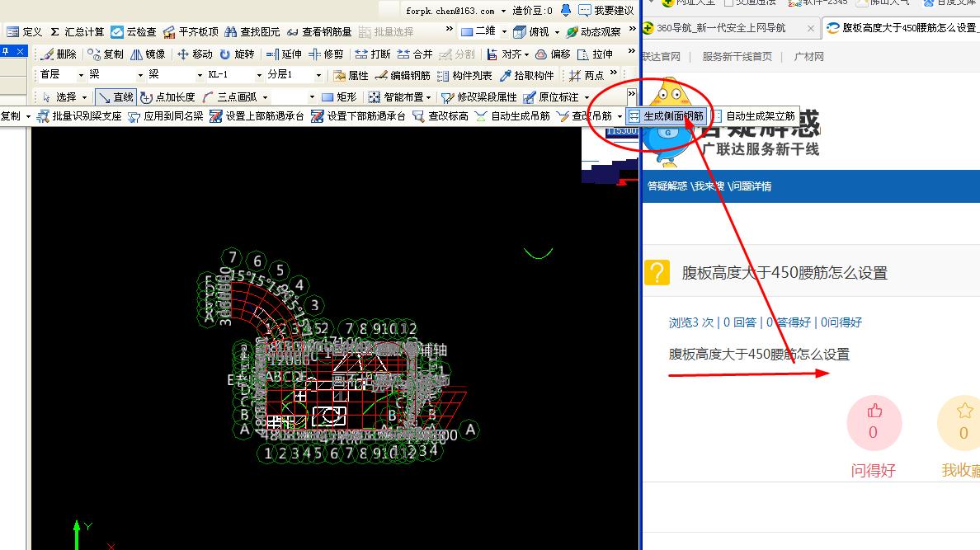This screenshot has height=550, width=980.
Task: Click 生成侧面钢筋 generate side rebar
Action: point(667,115)
